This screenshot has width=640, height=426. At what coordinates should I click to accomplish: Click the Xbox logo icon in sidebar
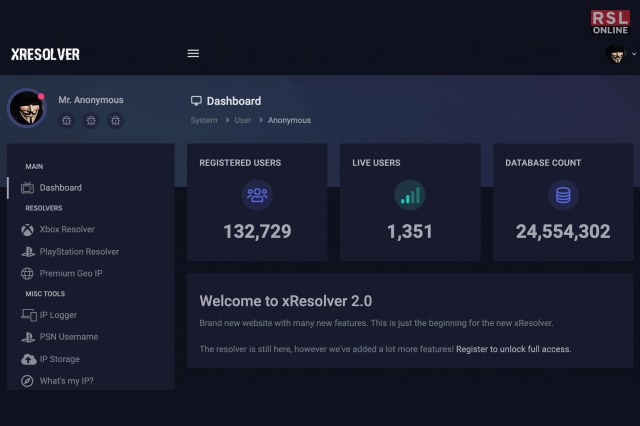(x=27, y=230)
